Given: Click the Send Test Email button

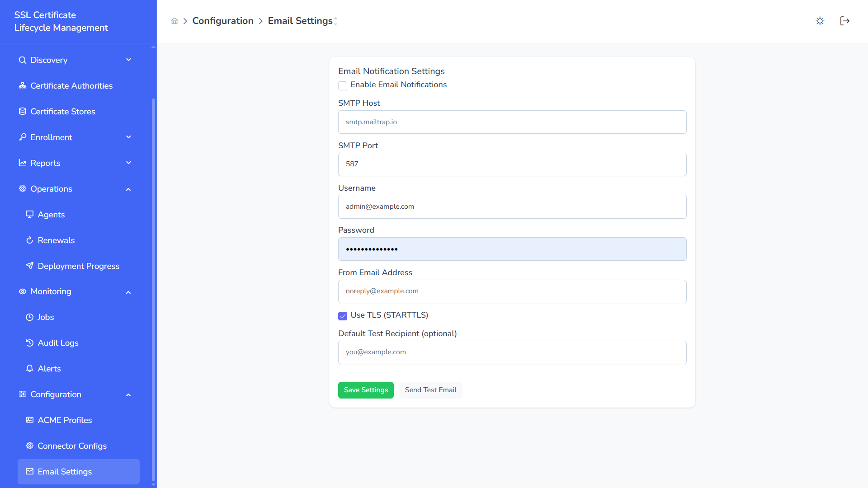Looking at the screenshot, I should click(430, 390).
